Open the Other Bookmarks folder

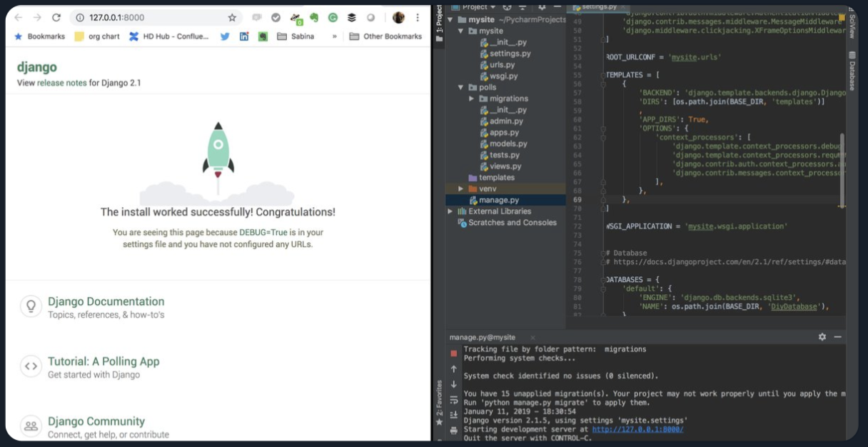click(x=385, y=36)
